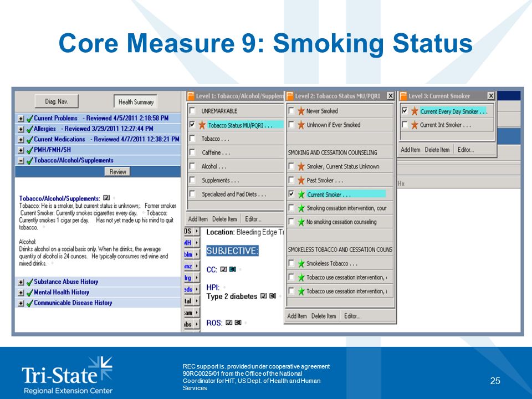Click the orange star next to Current Int Smoker
This screenshot has height=399, width=532.
(415, 125)
